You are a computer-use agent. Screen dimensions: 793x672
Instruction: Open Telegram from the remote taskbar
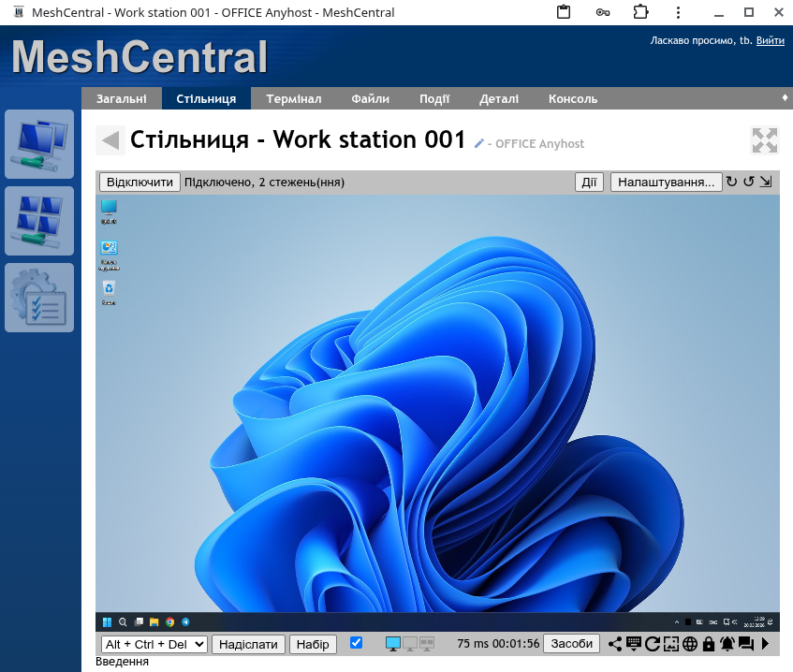coord(185,622)
